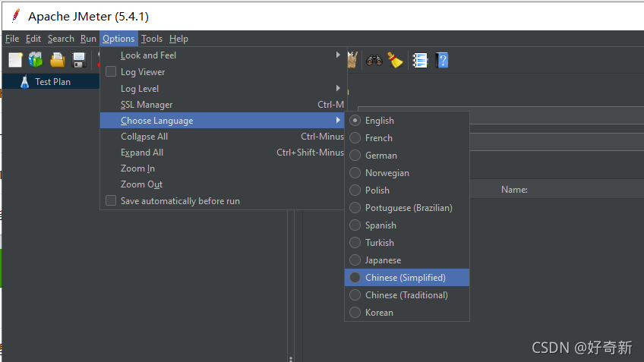The height and width of the screenshot is (362, 644).
Task: Expand the Look and Feel submenu
Action: [x=223, y=55]
